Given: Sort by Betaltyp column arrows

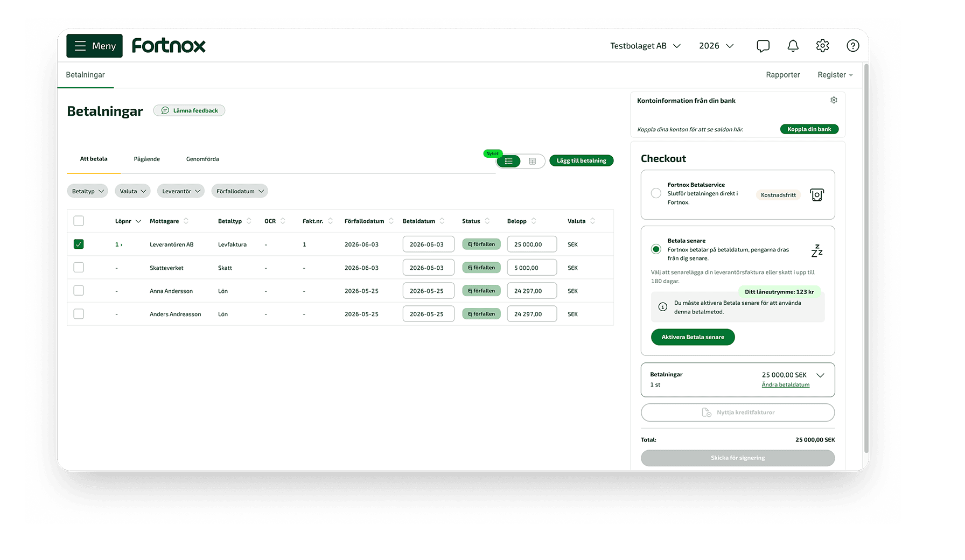Looking at the screenshot, I should [x=249, y=221].
